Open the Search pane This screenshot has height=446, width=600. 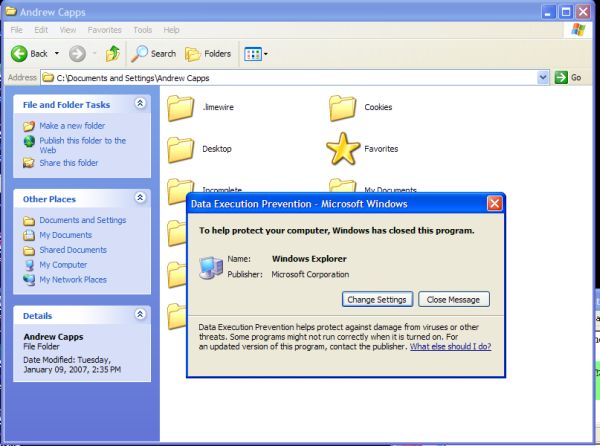pyautogui.click(x=153, y=54)
